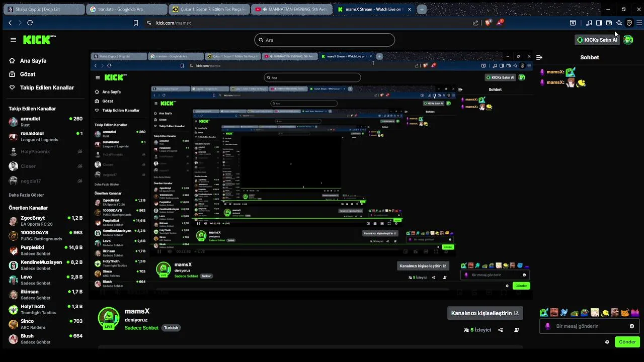The height and width of the screenshot is (362, 644).
Task: Open Brave Wallet icon
Action: [609, 23]
